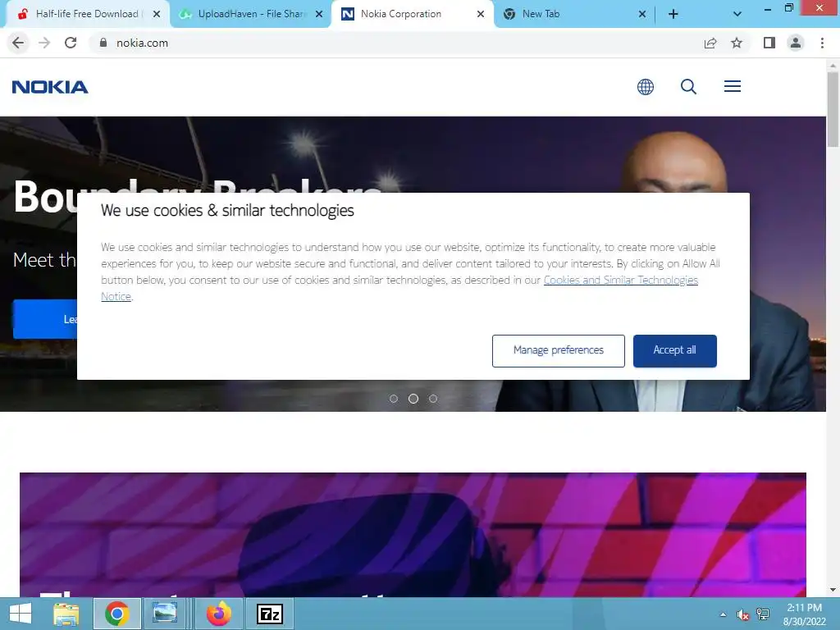Open the Chrome three-dot menu
Image resolution: width=840 pixels, height=630 pixels.
pos(822,43)
